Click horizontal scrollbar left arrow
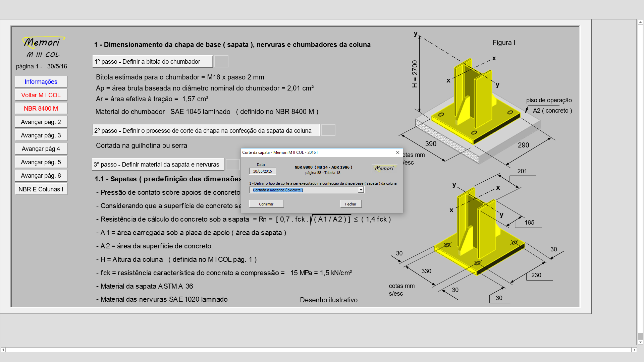 coord(3,350)
